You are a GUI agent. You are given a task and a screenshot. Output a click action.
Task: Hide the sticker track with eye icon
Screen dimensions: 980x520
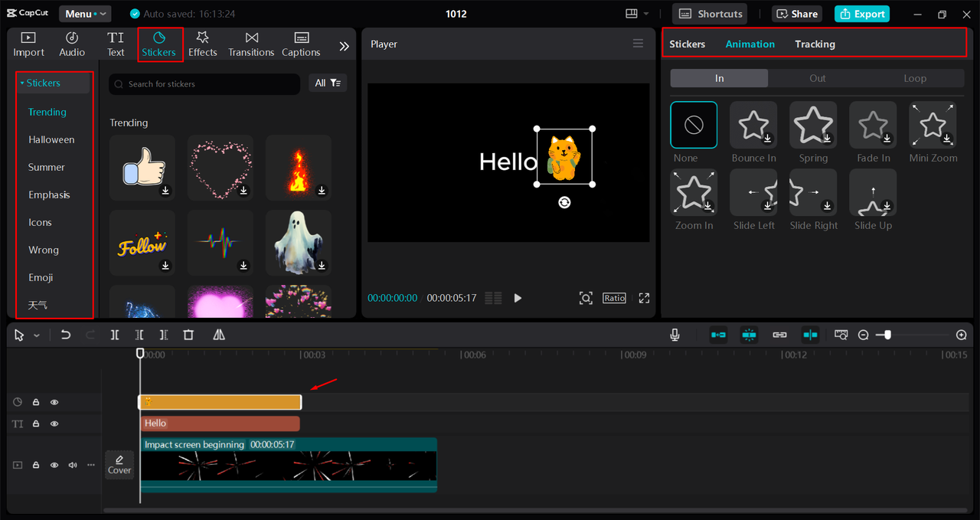click(54, 402)
